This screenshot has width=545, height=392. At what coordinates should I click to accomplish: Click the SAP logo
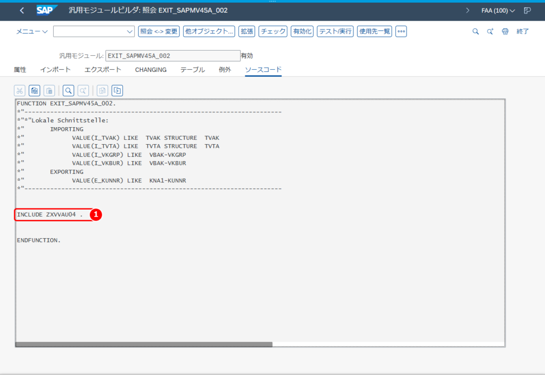click(47, 11)
